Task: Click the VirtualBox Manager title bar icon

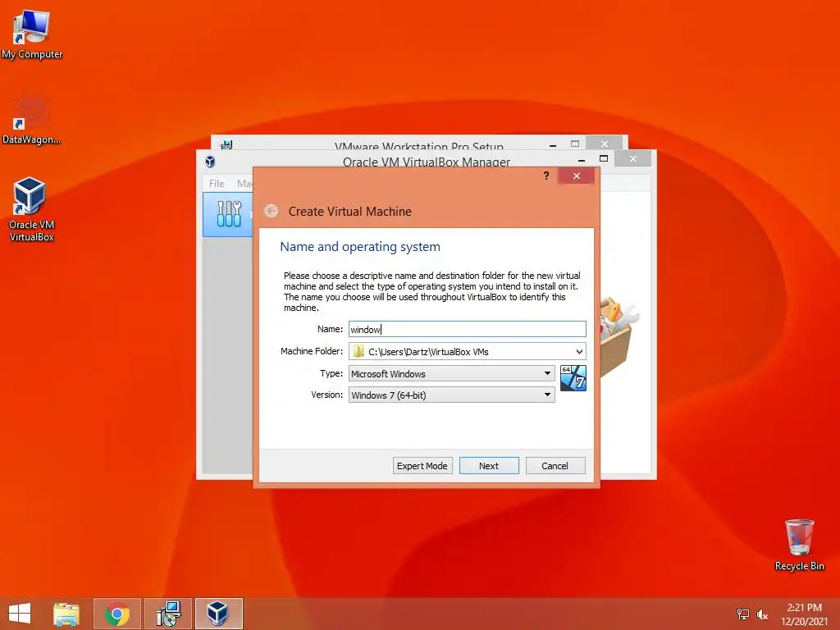Action: coord(210,162)
